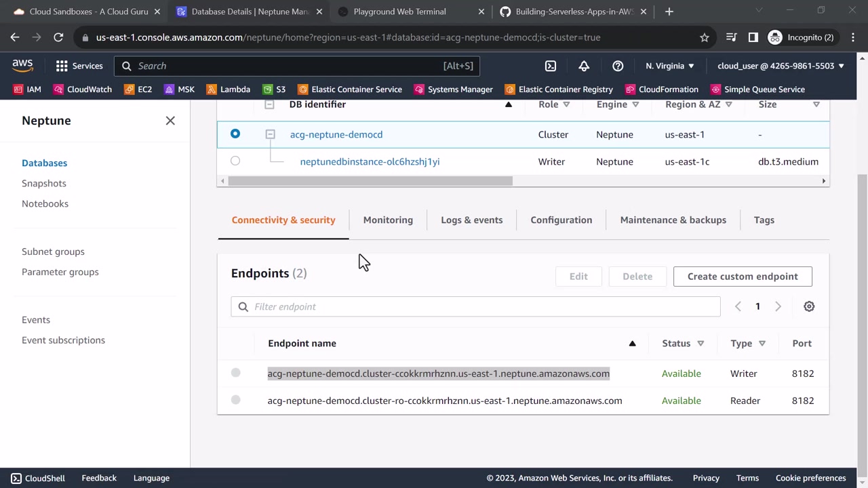This screenshot has width=868, height=488.
Task: Open the Lambda bookmark shortcut
Action: tap(228, 89)
